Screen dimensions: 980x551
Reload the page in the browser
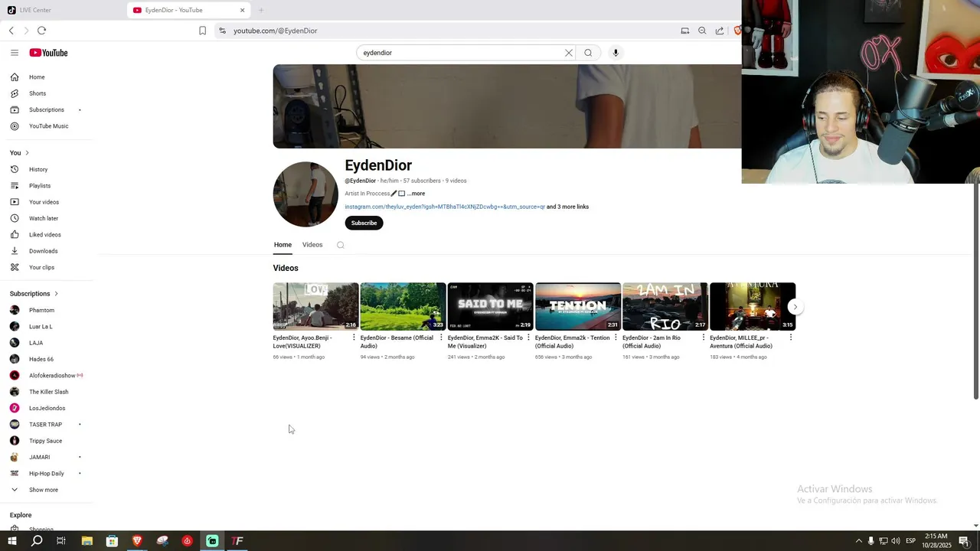tap(41, 31)
